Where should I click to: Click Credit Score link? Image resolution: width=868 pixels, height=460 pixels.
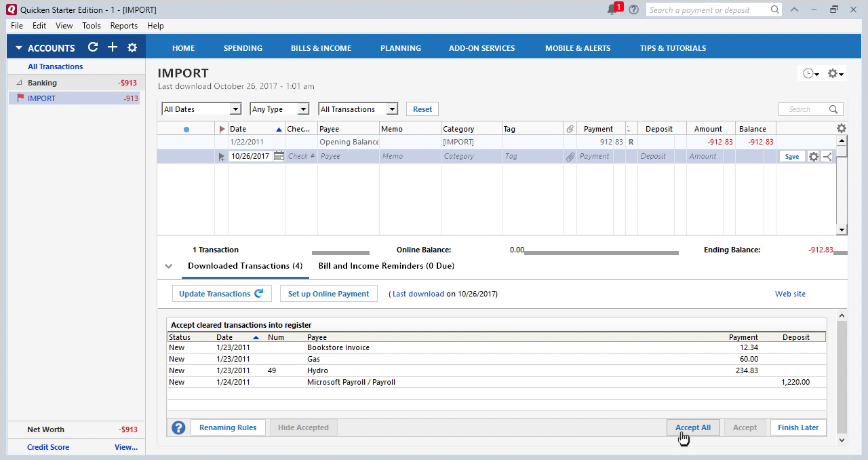[x=48, y=447]
